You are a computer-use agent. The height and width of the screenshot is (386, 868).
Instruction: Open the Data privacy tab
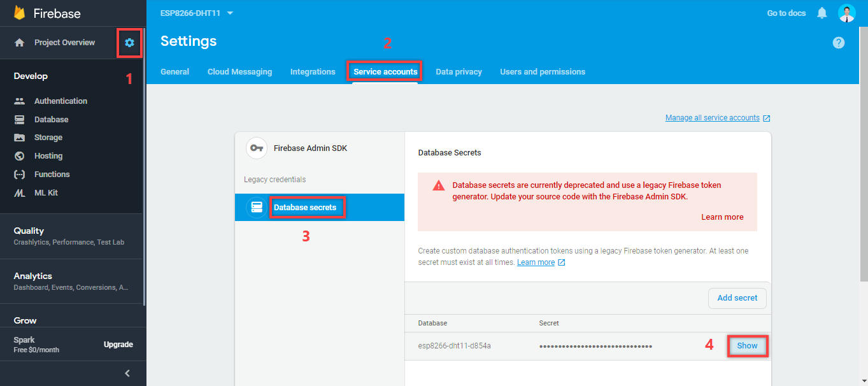coord(459,72)
